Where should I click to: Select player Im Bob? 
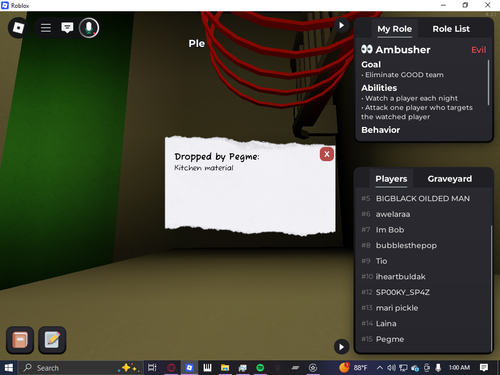click(x=422, y=230)
